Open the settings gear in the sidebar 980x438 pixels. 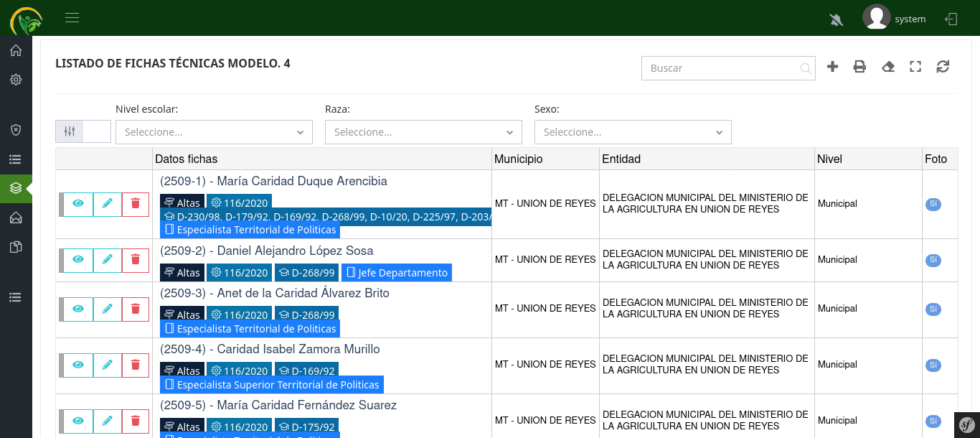tap(16, 80)
